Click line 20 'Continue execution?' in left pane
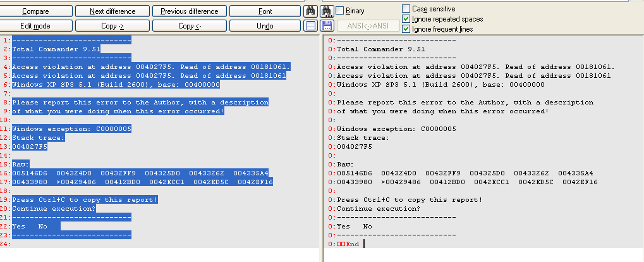This screenshot has height=262, width=644. click(54, 209)
